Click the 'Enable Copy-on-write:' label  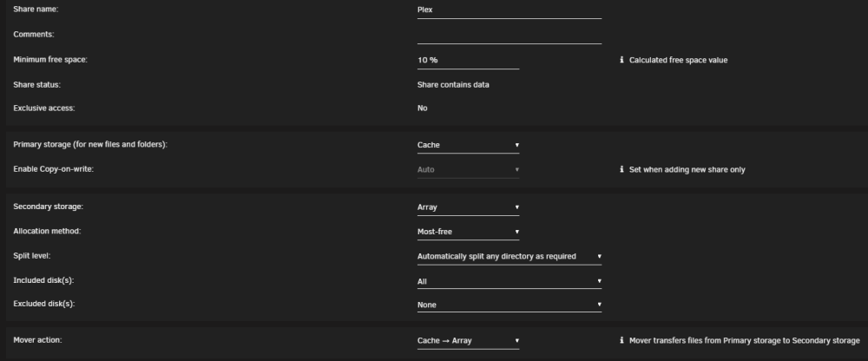click(54, 169)
